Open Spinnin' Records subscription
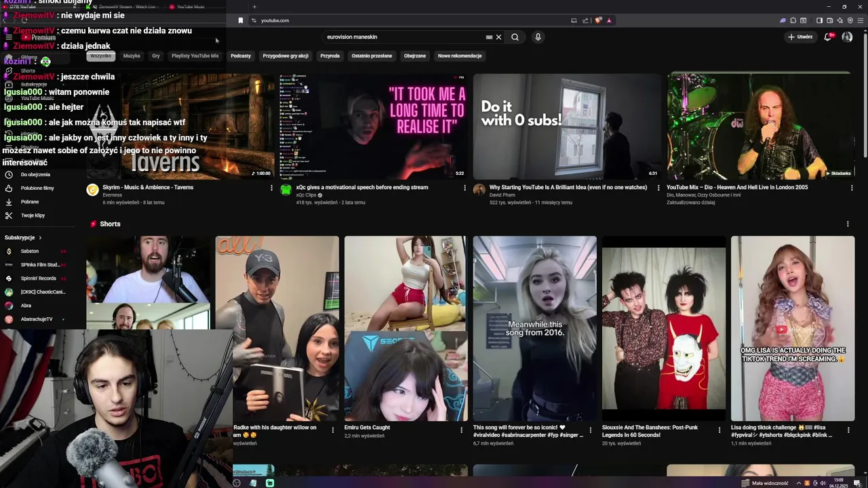Image resolution: width=868 pixels, height=488 pixels. click(39, 279)
